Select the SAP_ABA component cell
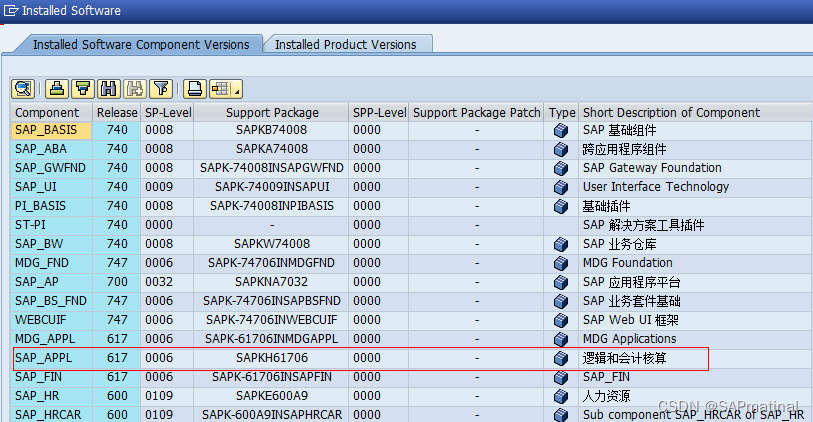This screenshot has width=813, height=422. tap(51, 149)
